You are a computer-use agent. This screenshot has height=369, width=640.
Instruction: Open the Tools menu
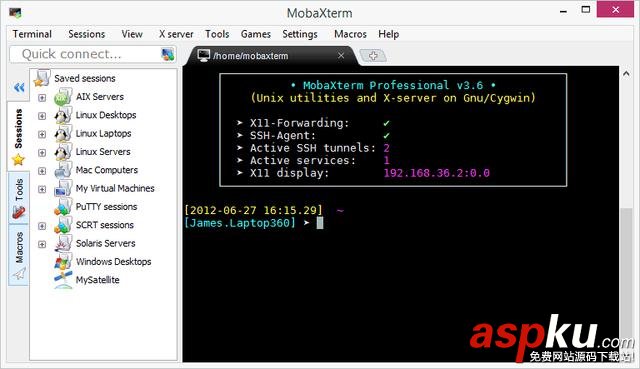217,34
